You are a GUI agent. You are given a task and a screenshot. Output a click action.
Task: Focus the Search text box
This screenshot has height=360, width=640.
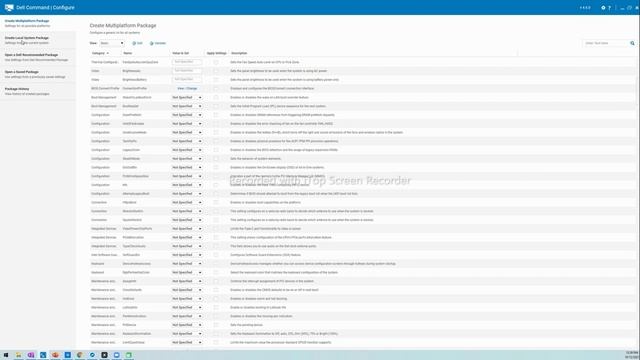[606, 43]
